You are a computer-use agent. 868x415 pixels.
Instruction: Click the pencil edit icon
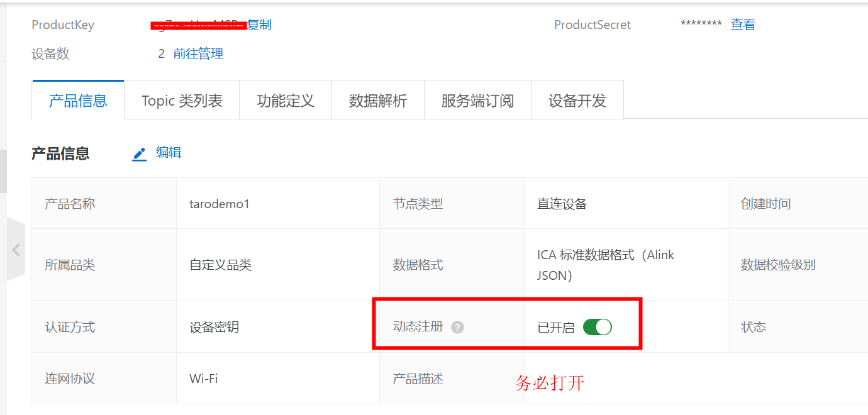coord(139,153)
